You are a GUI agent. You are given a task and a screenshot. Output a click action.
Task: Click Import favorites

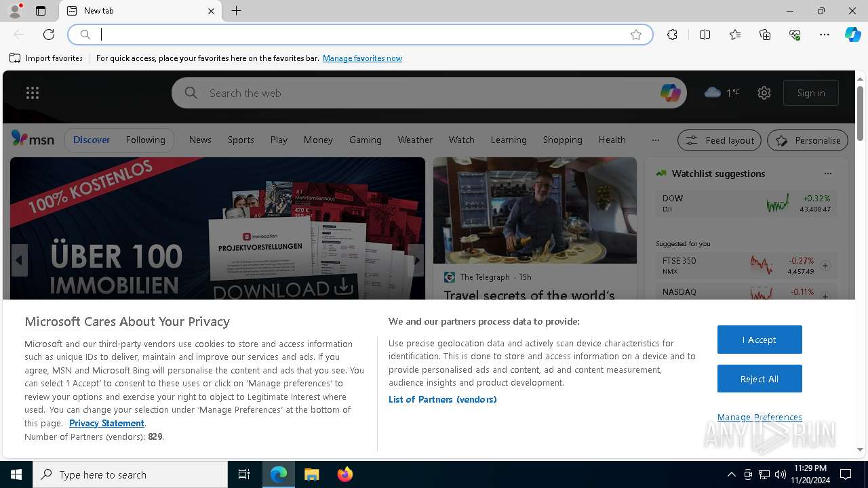pyautogui.click(x=46, y=58)
